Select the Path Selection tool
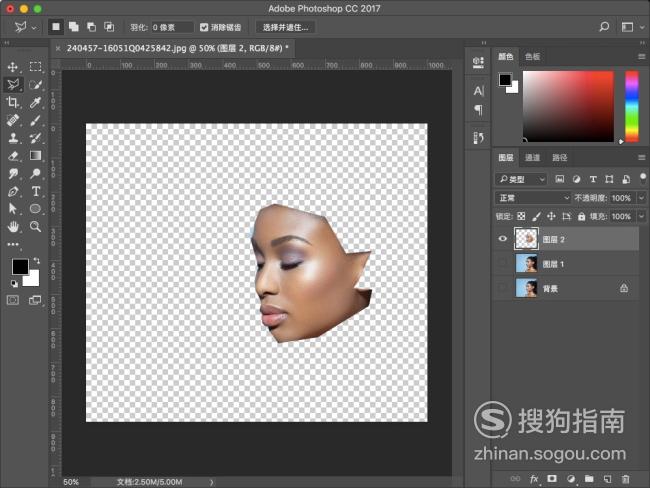 [12, 209]
